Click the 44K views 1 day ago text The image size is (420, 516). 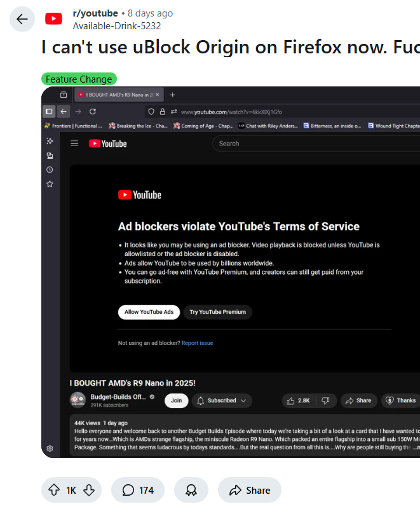click(101, 423)
